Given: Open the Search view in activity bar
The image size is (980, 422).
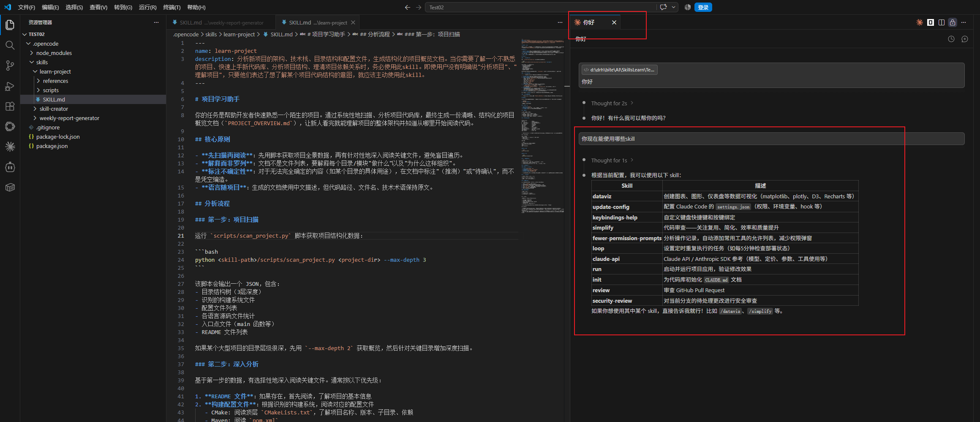Looking at the screenshot, I should [x=10, y=45].
